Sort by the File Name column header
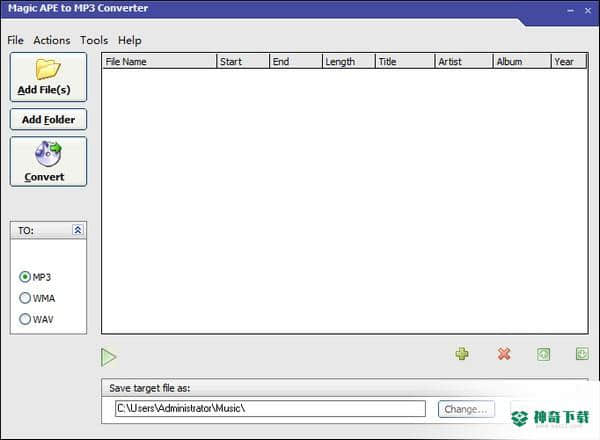Viewport: 600px width, 440px height. click(159, 62)
